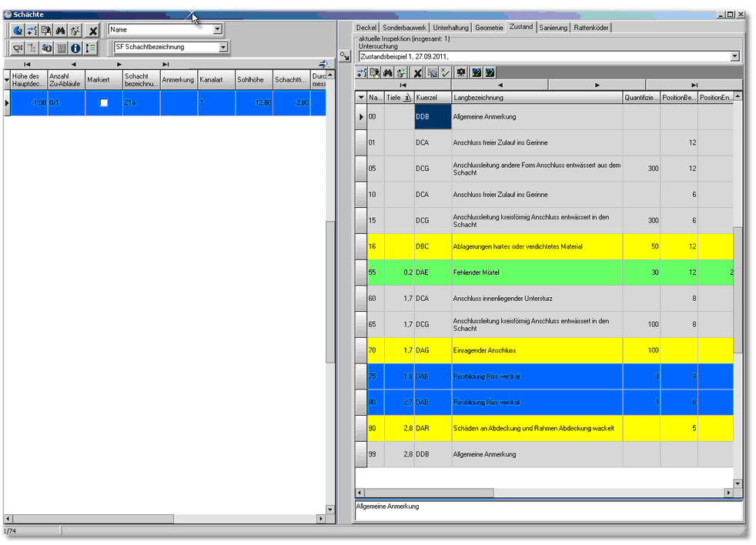Image resolution: width=756 pixels, height=545 pixels.
Task: Click the black X delete icon in left toolbar
Action: [92, 31]
